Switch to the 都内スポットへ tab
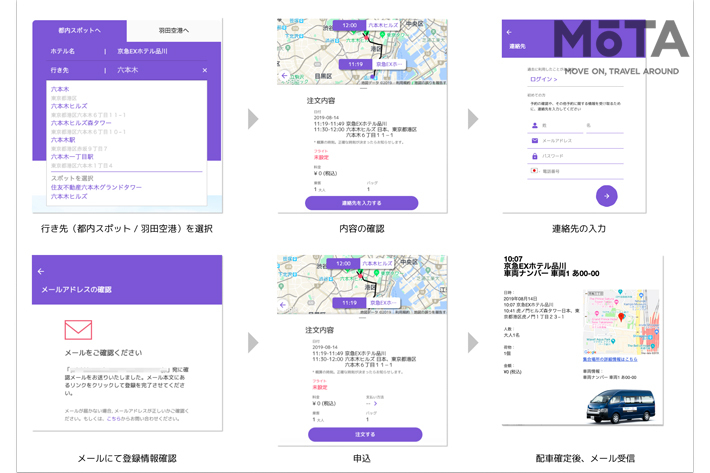The height and width of the screenshot is (473, 710). 80,30
